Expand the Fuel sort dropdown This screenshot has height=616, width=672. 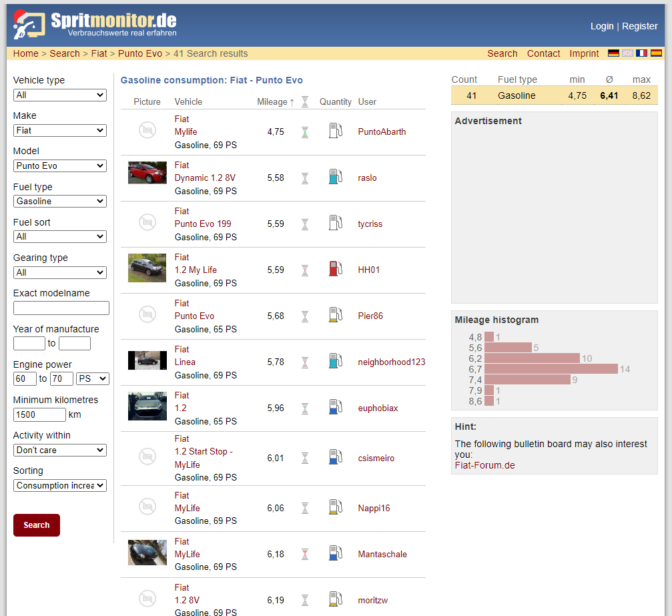click(60, 237)
